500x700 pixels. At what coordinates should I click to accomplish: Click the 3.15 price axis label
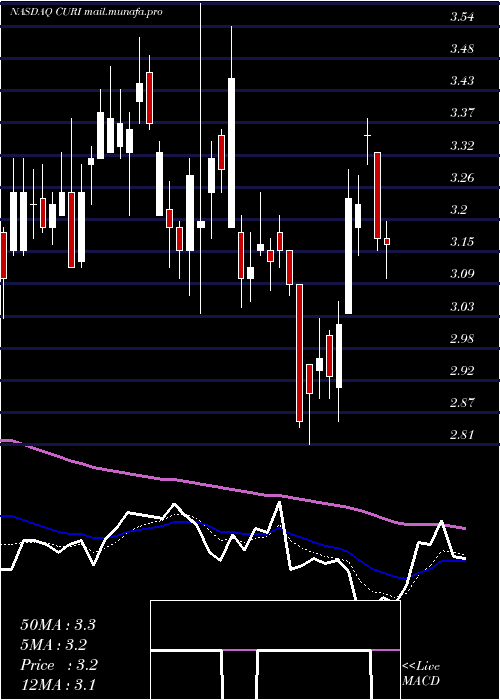click(462, 242)
